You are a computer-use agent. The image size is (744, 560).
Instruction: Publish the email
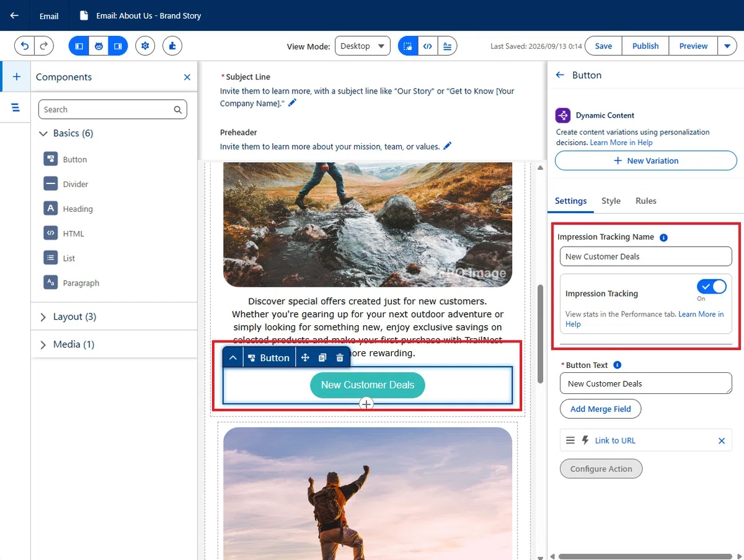pyautogui.click(x=645, y=46)
